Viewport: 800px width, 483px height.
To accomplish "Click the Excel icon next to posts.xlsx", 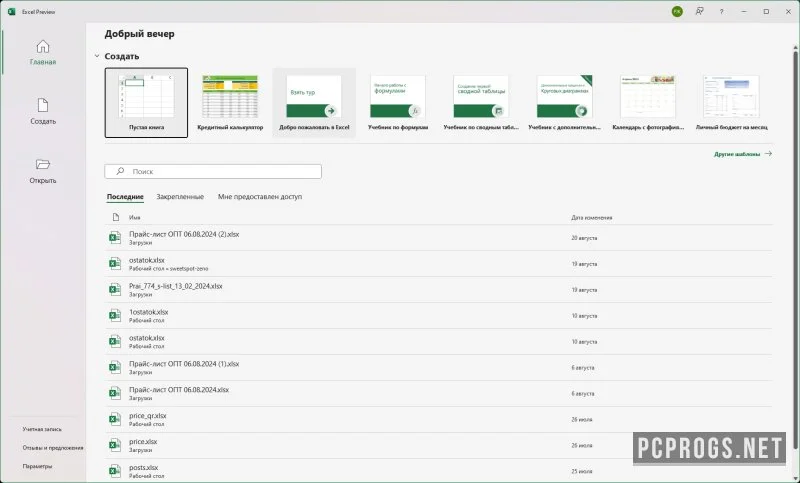I will (115, 471).
